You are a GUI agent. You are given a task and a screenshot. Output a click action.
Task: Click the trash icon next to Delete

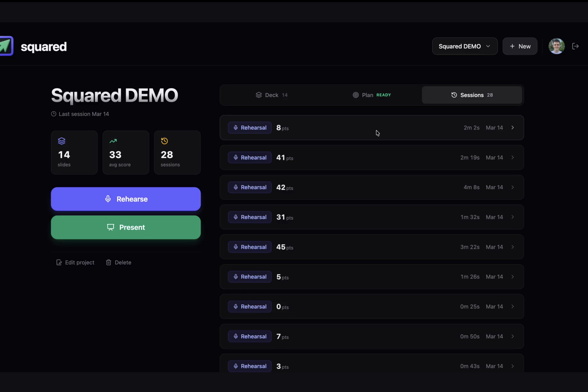[x=108, y=262]
